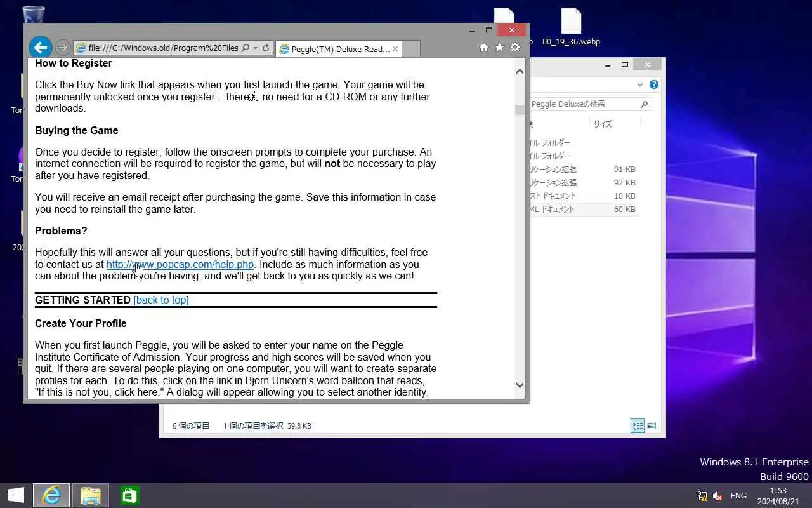Maximize the File Explorer window
Image resolution: width=812 pixels, height=508 pixels.
(625, 64)
